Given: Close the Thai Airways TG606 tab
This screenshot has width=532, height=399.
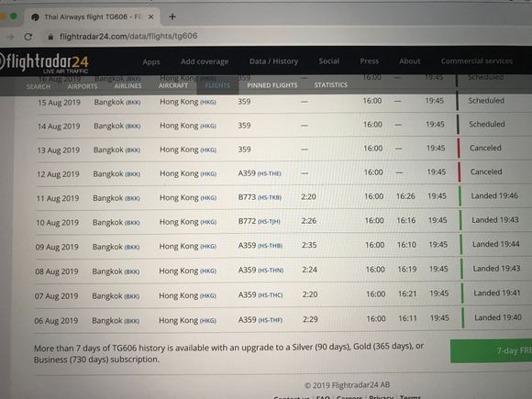Looking at the screenshot, I should pos(151,17).
